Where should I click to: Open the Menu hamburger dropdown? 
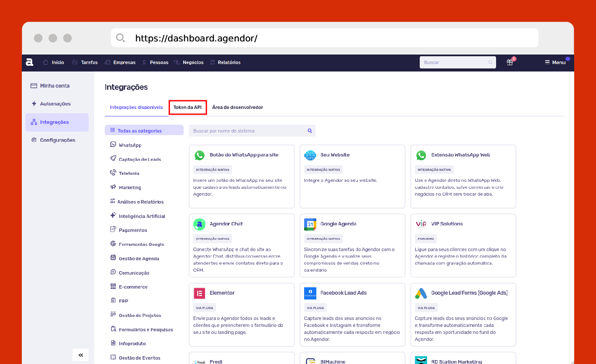555,62
